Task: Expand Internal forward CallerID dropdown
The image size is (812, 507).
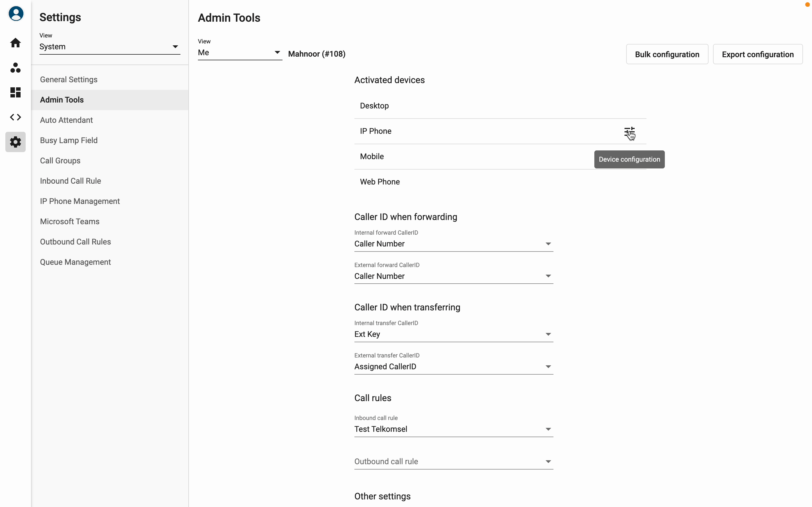Action: pos(453,244)
